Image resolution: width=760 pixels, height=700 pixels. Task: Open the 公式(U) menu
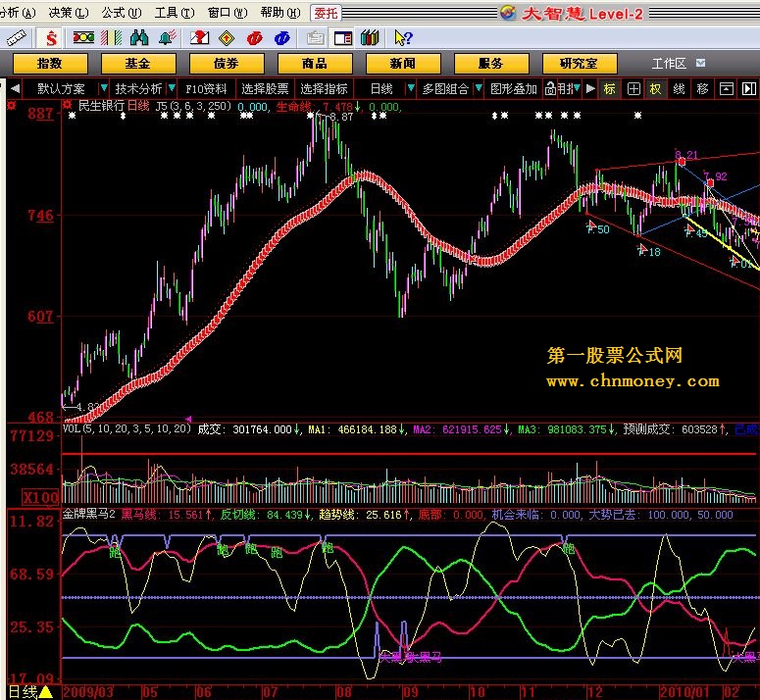[x=122, y=13]
